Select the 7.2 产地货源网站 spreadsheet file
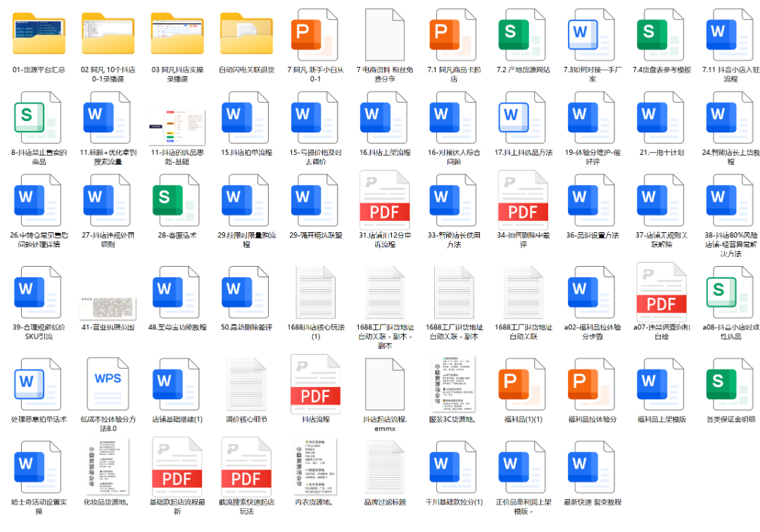This screenshot has width=760, height=532. pos(522,35)
